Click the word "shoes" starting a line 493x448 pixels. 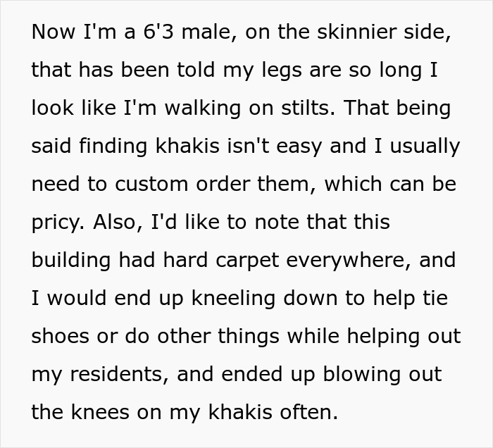(61, 337)
